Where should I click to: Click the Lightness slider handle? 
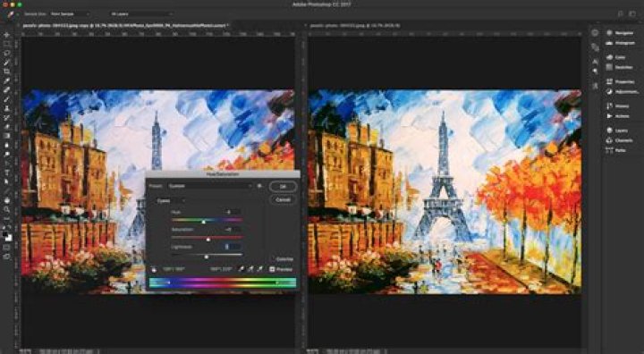coord(207,257)
